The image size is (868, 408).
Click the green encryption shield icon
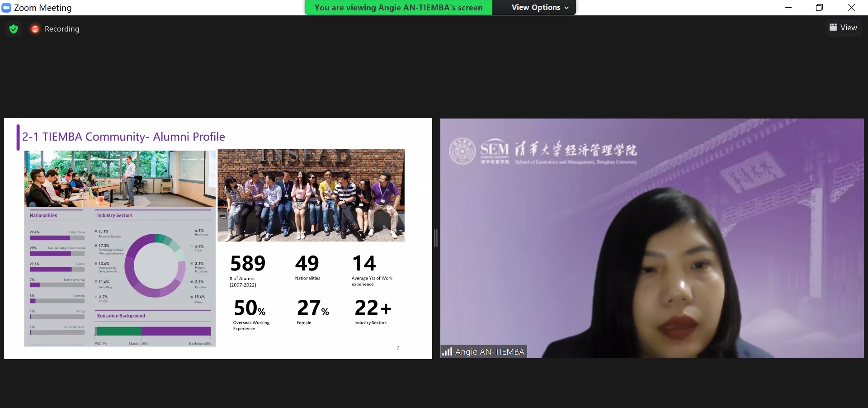click(x=14, y=29)
